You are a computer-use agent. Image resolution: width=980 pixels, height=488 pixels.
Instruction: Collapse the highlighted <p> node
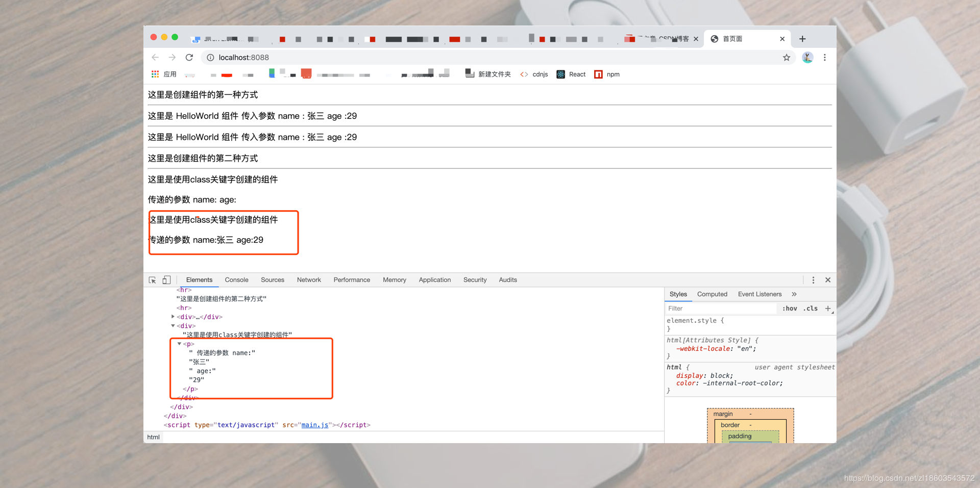(179, 343)
